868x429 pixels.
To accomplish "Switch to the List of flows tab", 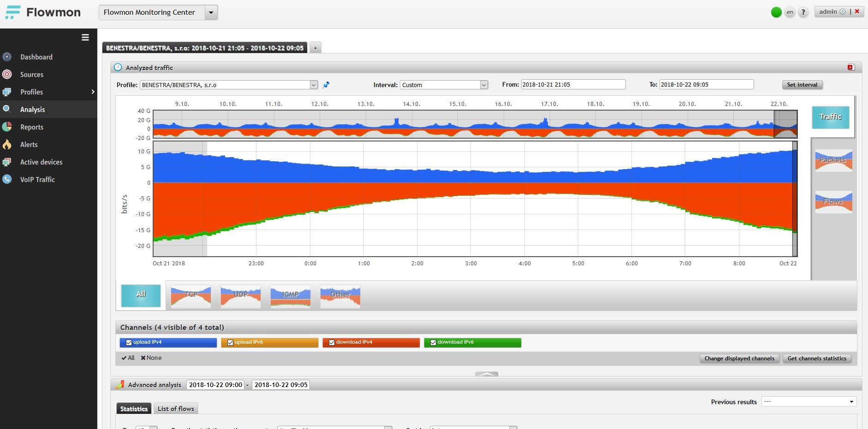I will coord(176,409).
